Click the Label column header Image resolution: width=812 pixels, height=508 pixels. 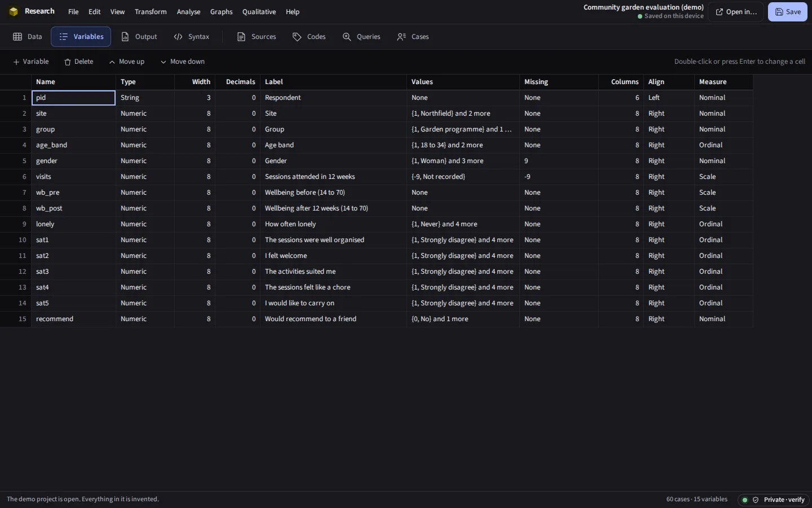[333, 82]
